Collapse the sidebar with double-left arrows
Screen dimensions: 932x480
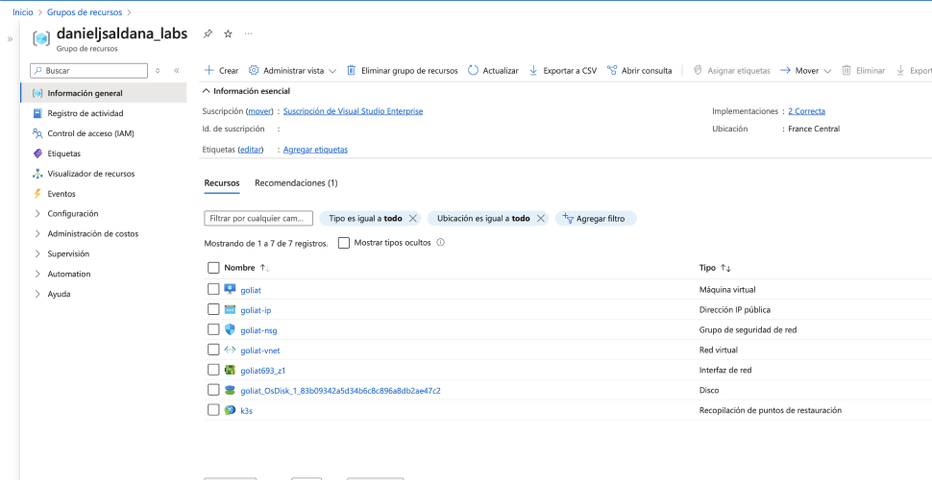(x=177, y=71)
